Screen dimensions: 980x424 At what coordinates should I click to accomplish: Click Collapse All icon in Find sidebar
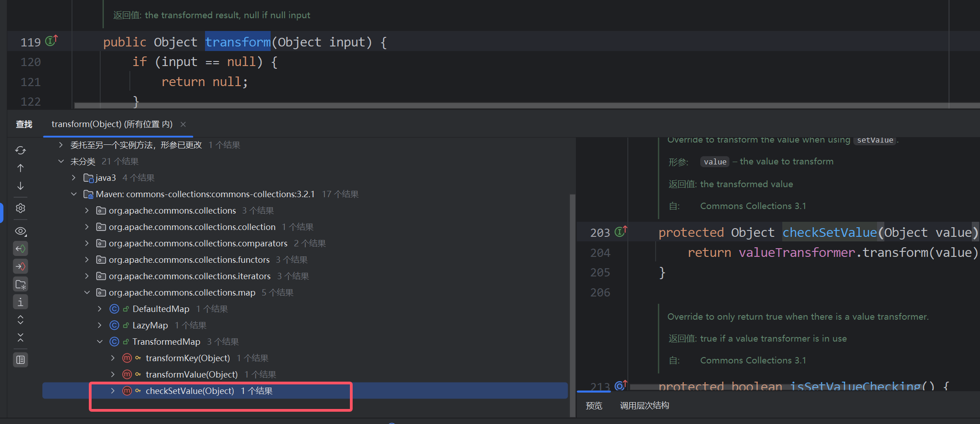(x=21, y=337)
